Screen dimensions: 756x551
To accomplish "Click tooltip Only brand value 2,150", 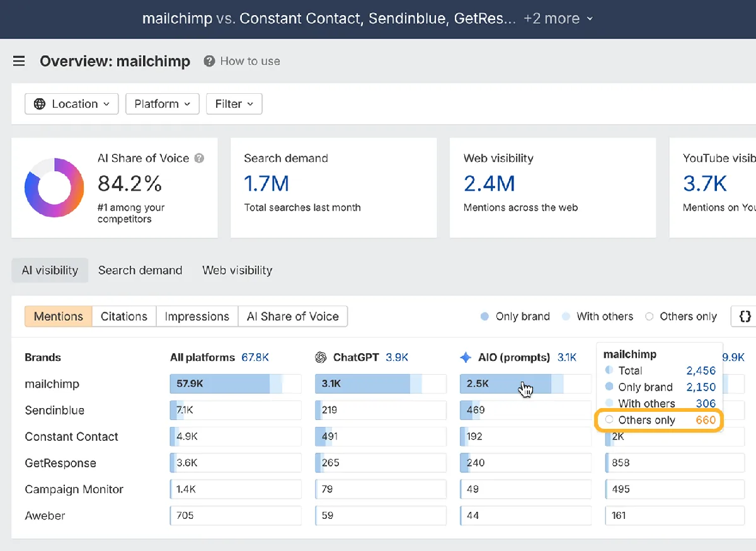I will coord(701,387).
